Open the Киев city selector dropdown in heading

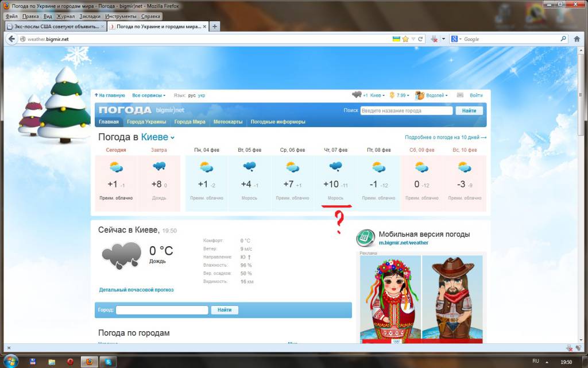coord(157,137)
